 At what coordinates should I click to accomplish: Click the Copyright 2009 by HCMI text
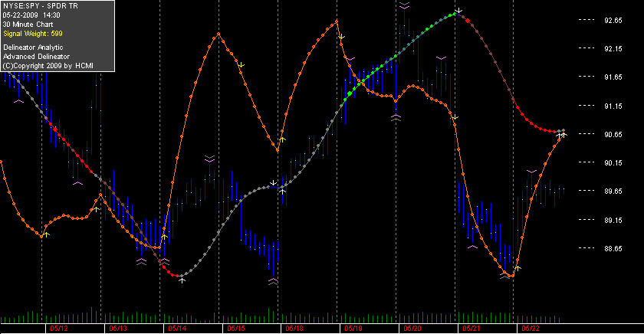coord(48,66)
